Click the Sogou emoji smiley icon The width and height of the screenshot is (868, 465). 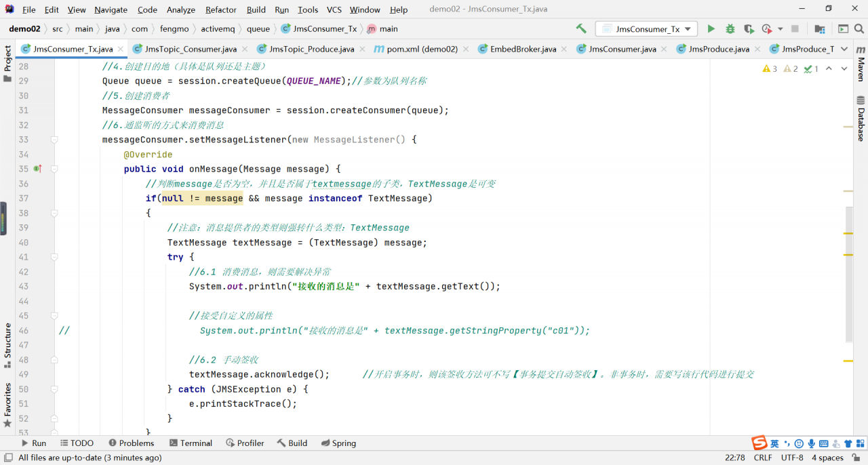point(799,443)
